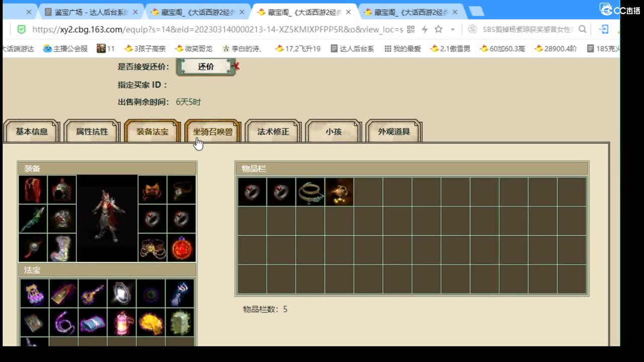The height and width of the screenshot is (362, 644).
Task: Select the talisman tag 法宝 icon
Action: pyautogui.click(x=64, y=293)
